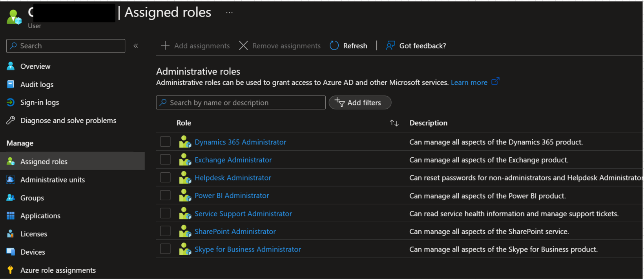
Task: Click the Audit logs icon
Action: [x=11, y=84]
